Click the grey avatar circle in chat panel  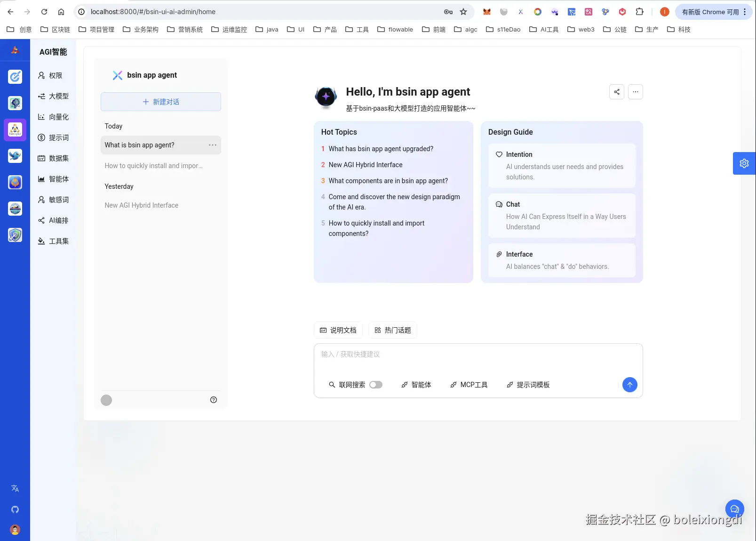coord(106,400)
